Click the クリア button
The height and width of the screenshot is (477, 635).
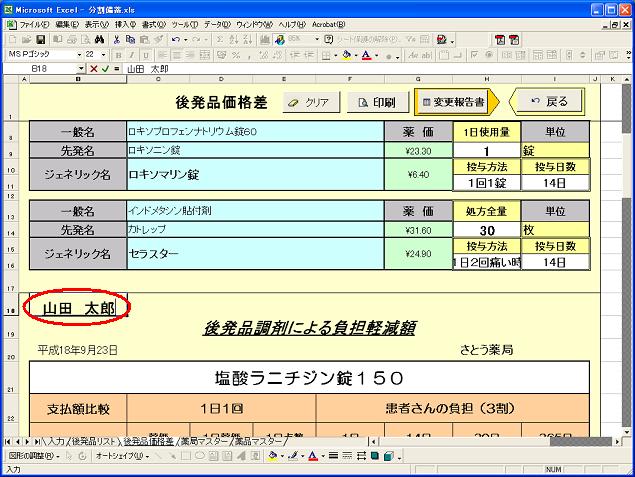pos(309,102)
